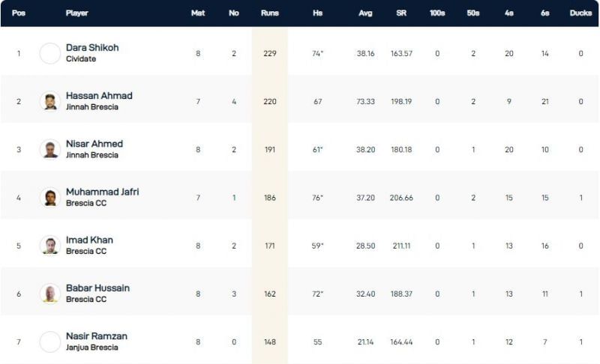Sort table by Runs column header
The height and width of the screenshot is (364, 600).
point(269,13)
